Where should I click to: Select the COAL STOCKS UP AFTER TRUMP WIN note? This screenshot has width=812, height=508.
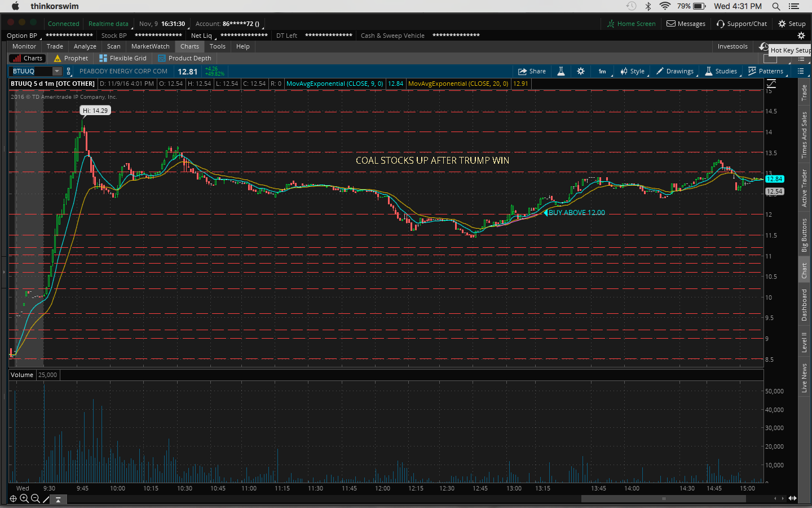pos(433,160)
